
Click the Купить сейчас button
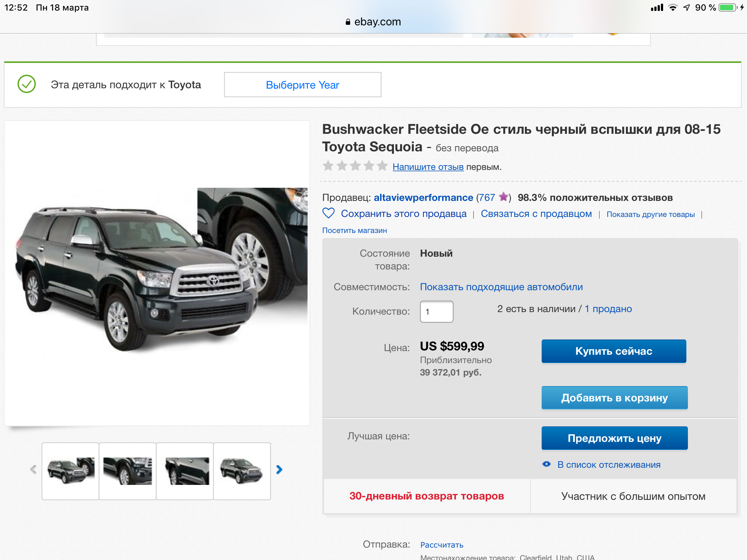point(614,351)
